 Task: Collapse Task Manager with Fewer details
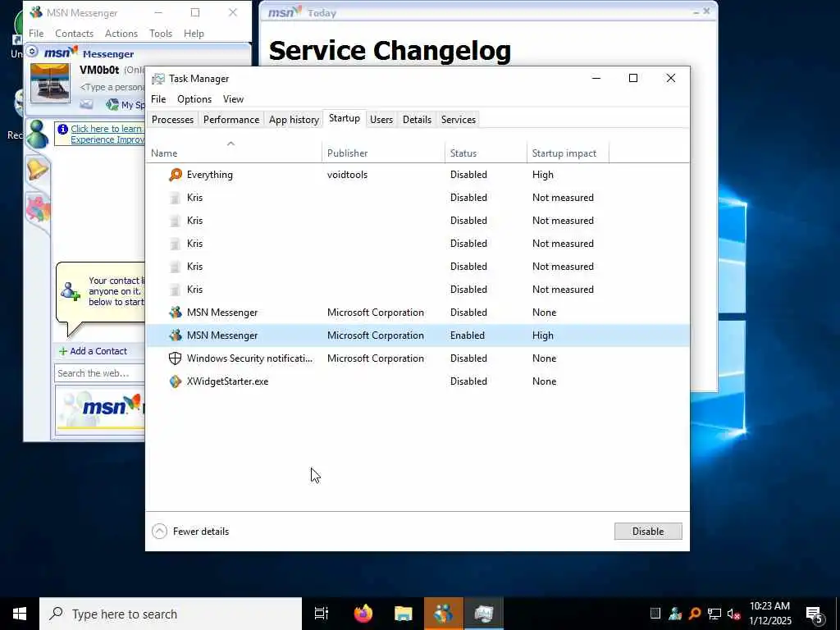click(190, 532)
